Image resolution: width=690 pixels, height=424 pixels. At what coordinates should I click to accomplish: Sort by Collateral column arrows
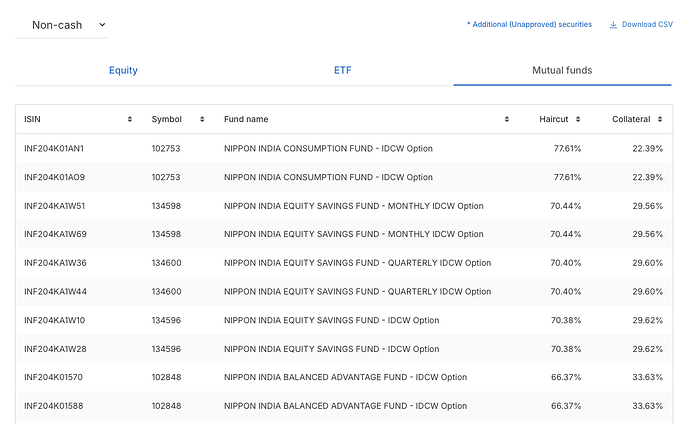(x=660, y=119)
